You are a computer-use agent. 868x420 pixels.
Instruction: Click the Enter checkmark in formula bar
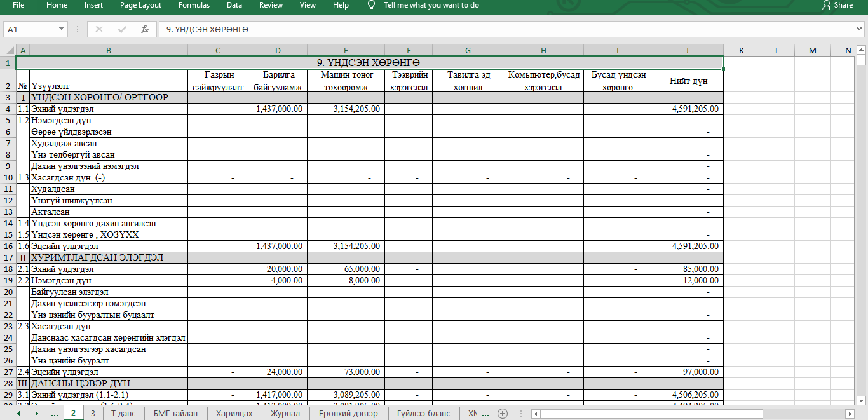coord(122,29)
